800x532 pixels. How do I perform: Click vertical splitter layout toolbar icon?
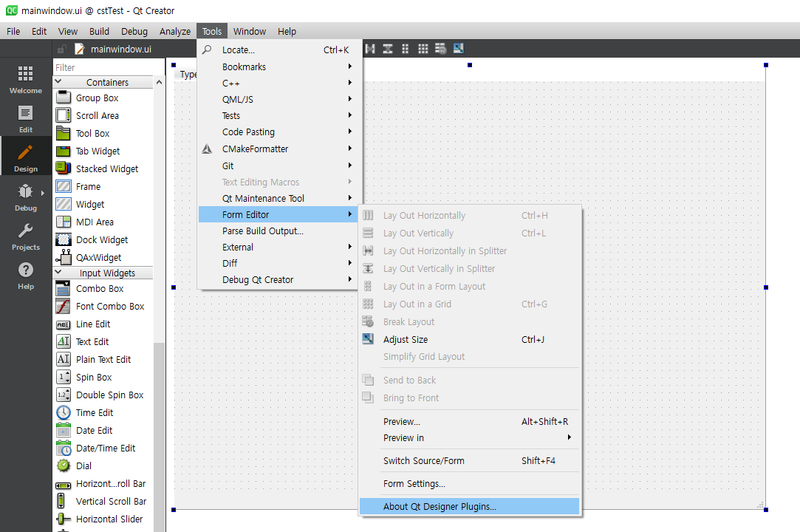pyautogui.click(x=388, y=49)
